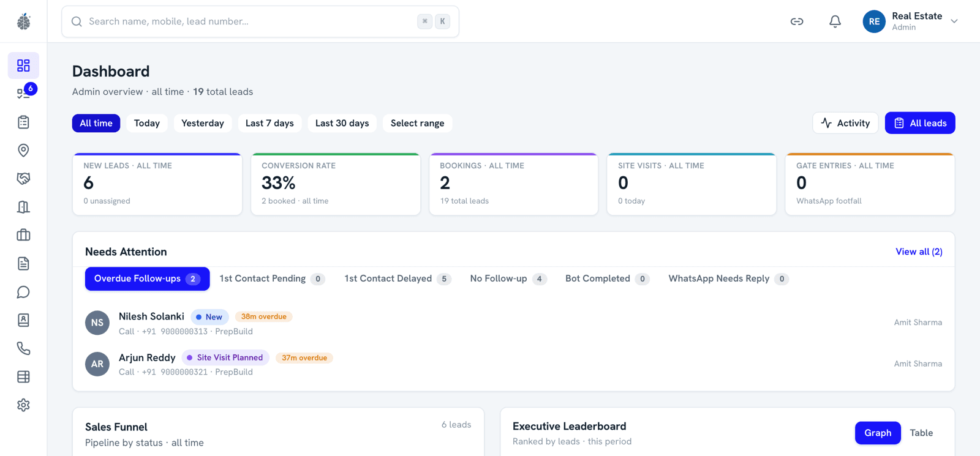Click the All leads button
980x456 pixels.
[x=920, y=123]
